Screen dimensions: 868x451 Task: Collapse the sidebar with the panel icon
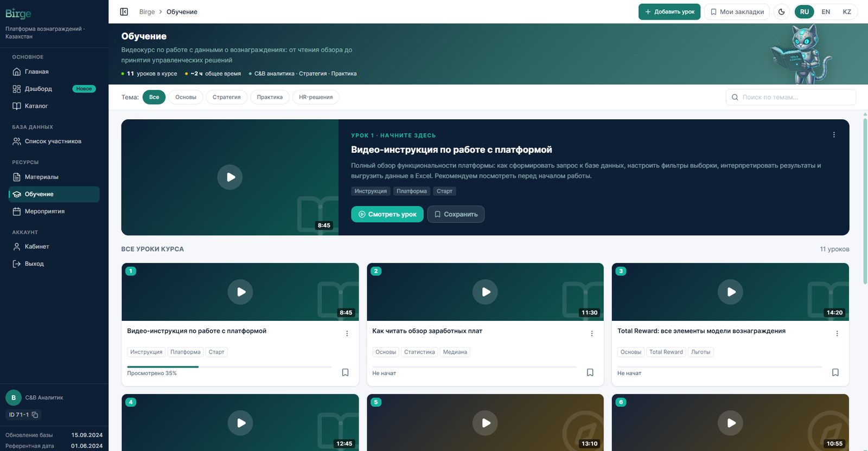[124, 11]
